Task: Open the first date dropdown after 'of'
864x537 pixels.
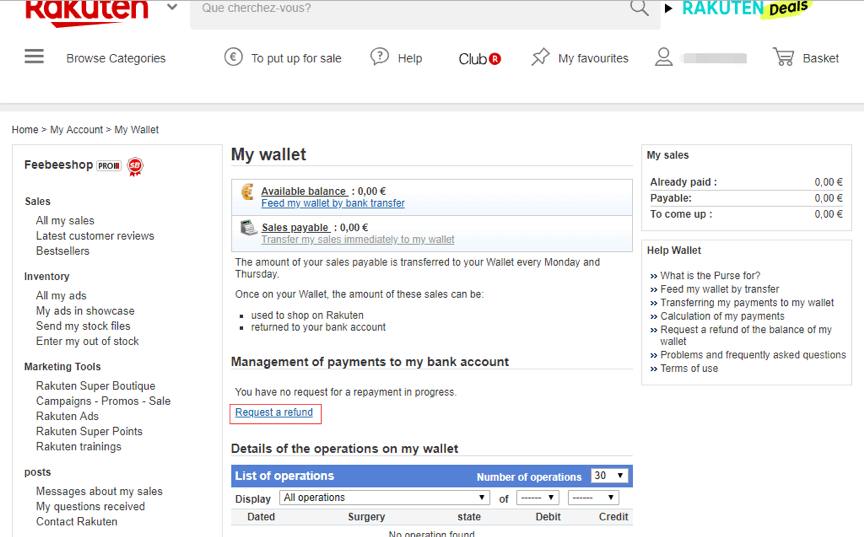Action: [538, 497]
